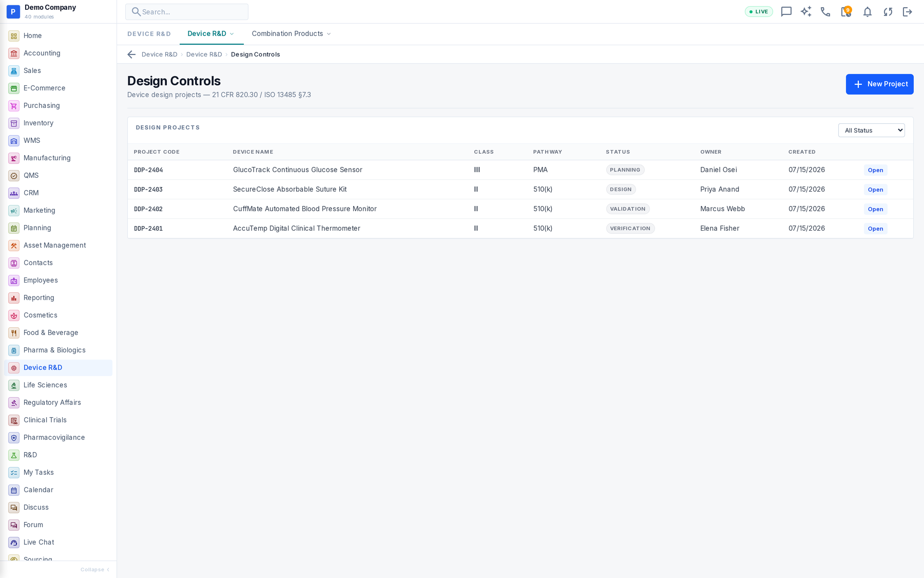Click the Marketing megaphone icon
Screen dimensions: 924x578
point(14,211)
